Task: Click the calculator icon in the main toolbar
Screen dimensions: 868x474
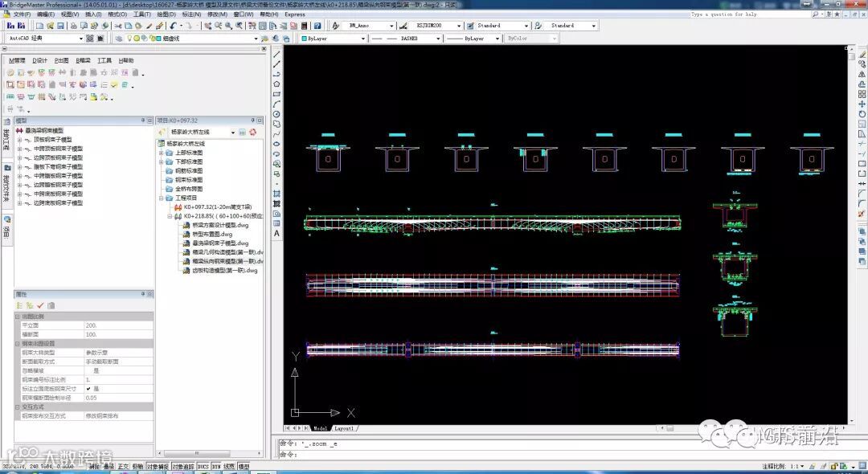Action: coord(305,26)
